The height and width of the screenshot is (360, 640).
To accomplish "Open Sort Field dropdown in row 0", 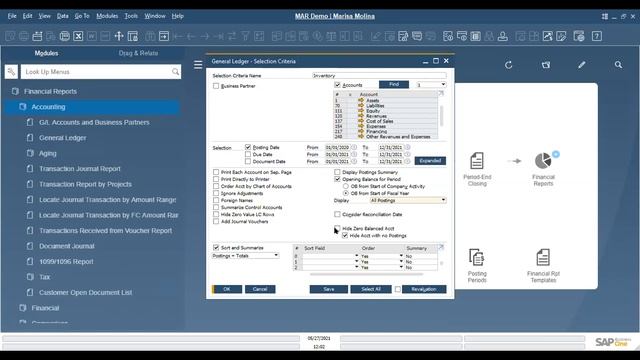I will pos(356,256).
